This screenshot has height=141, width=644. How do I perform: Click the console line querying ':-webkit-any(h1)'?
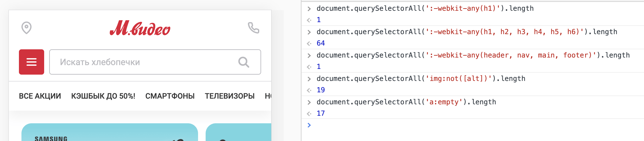[x=425, y=9]
